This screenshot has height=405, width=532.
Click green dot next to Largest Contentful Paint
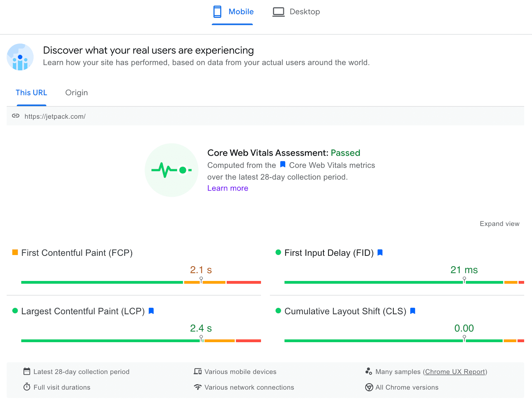(15, 311)
